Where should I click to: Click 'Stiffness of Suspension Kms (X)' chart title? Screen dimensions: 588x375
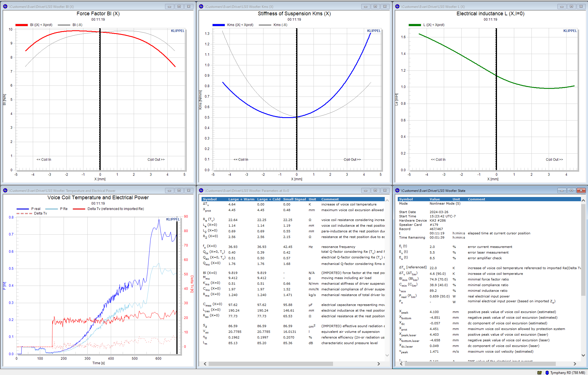[294, 14]
